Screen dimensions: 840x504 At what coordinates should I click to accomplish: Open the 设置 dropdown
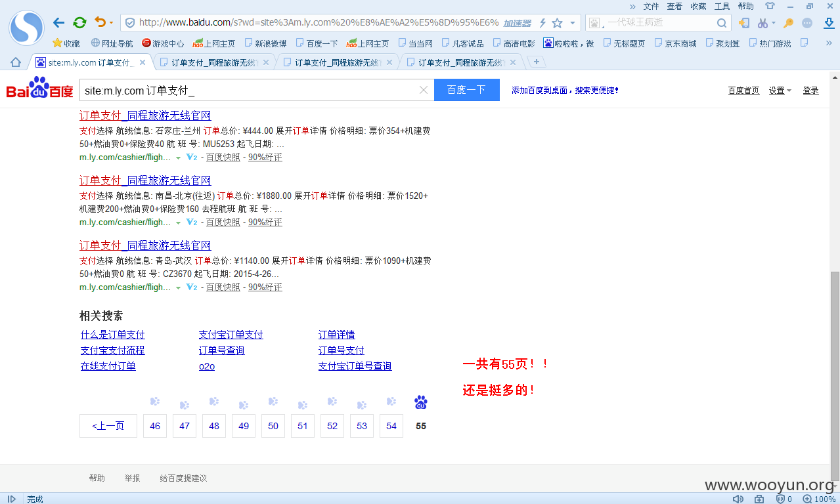click(780, 91)
